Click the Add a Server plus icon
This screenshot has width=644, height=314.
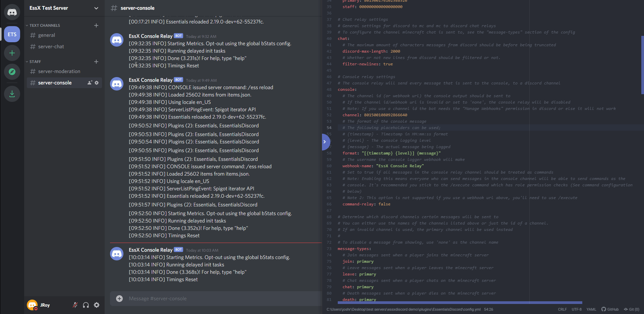point(12,53)
